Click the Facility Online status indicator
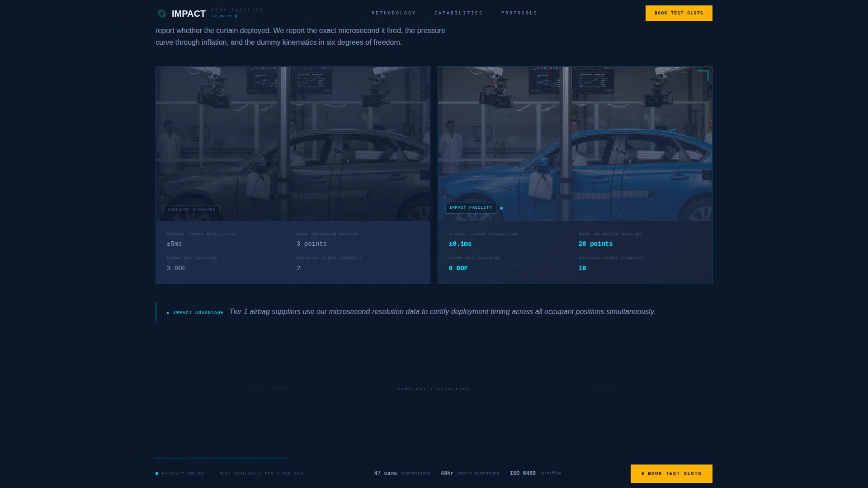 180,474
